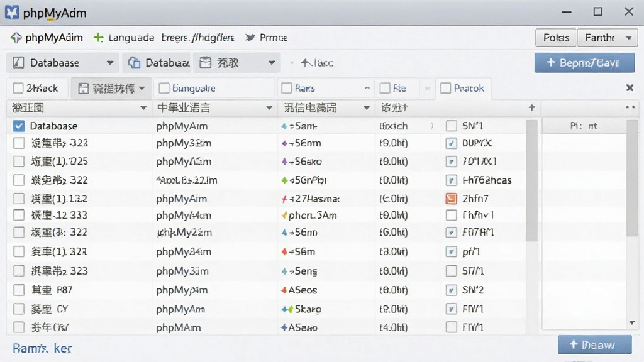Open the breers.flhdgflere menu item
Viewport: 644px width, 362px height.
point(197,38)
